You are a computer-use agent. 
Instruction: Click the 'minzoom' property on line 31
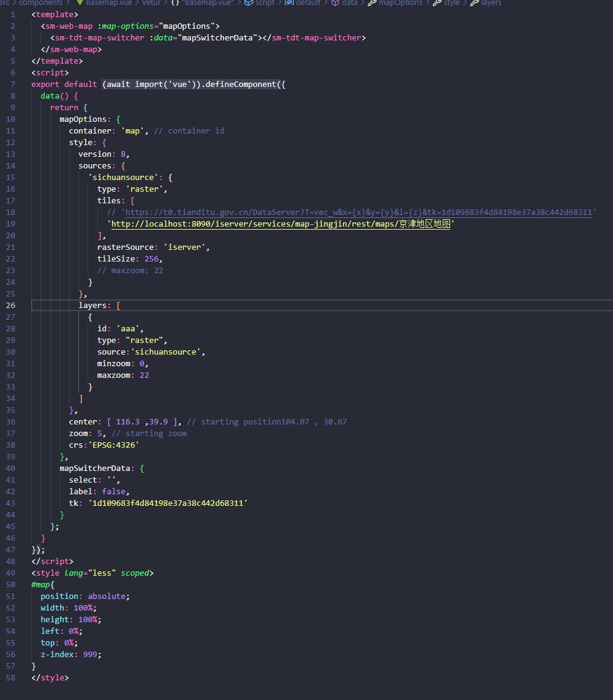[x=114, y=363]
